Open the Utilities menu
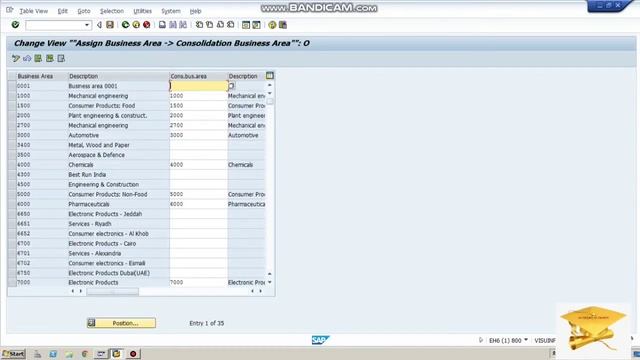Viewport: 640px width, 360px height. 142,11
